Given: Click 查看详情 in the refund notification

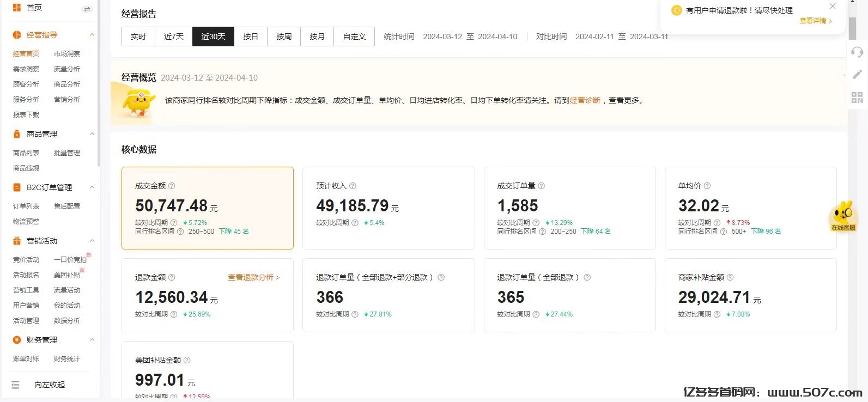Looking at the screenshot, I should (x=815, y=21).
